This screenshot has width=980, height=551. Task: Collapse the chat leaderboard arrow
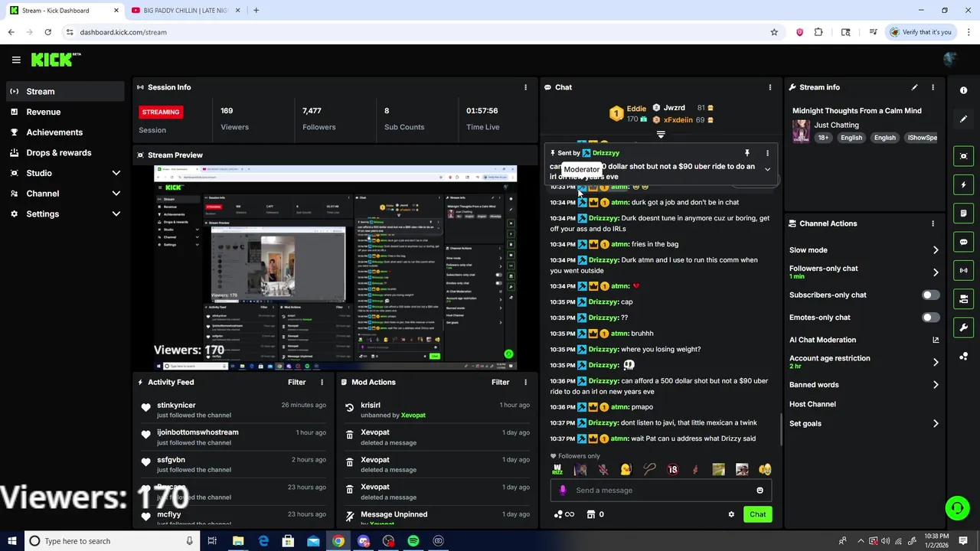661,135
